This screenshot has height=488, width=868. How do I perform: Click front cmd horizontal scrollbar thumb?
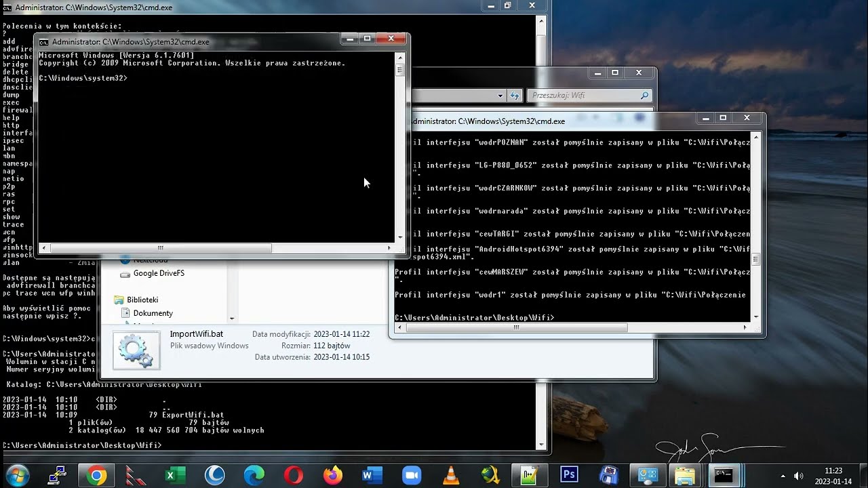point(161,248)
